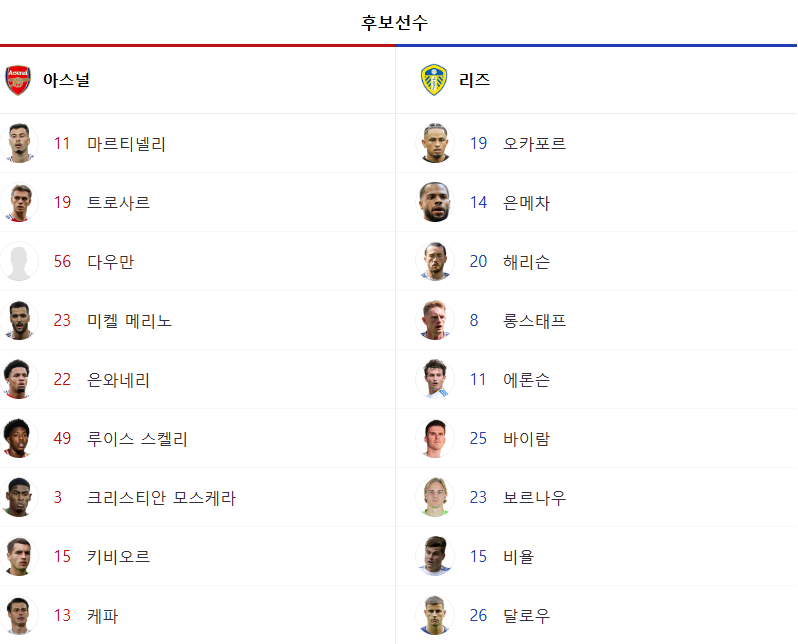Select 루이스 스켈리 player name

click(137, 438)
